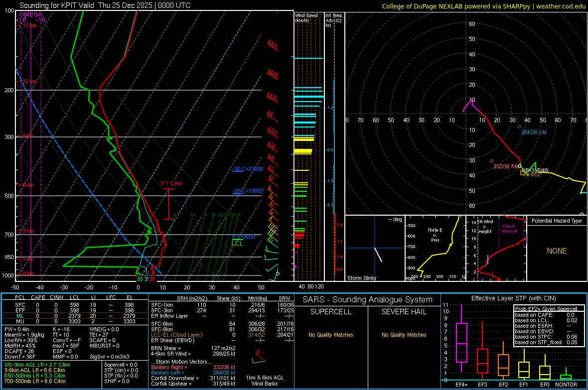
Task: Click the green LCL marker label
Action: (237, 244)
